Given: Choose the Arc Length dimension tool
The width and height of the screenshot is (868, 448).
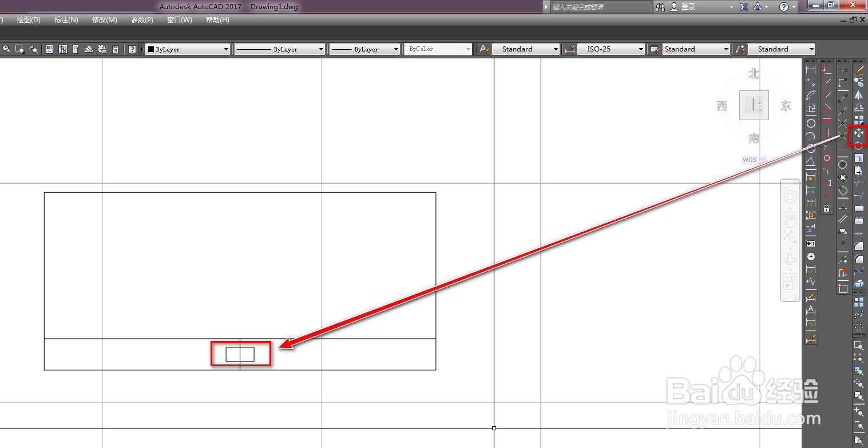Looking at the screenshot, I should tap(811, 96).
